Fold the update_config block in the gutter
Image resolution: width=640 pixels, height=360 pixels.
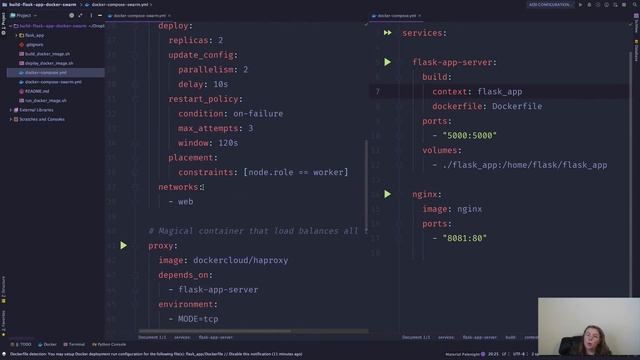click(x=135, y=55)
